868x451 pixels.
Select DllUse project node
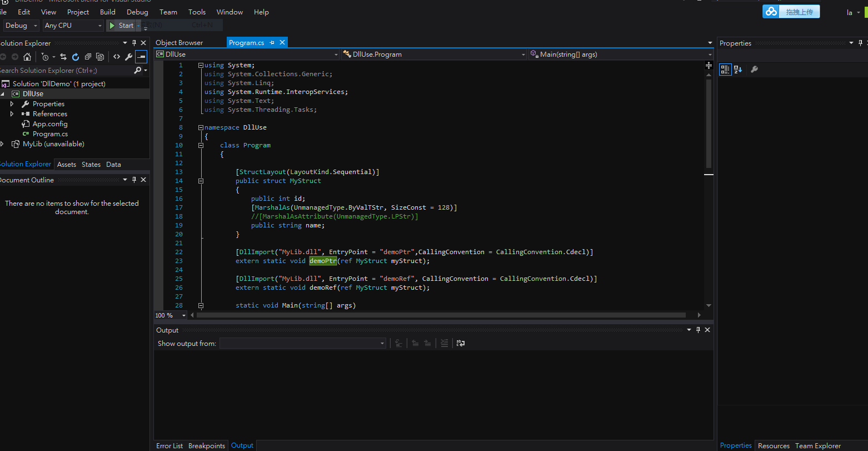click(x=33, y=94)
